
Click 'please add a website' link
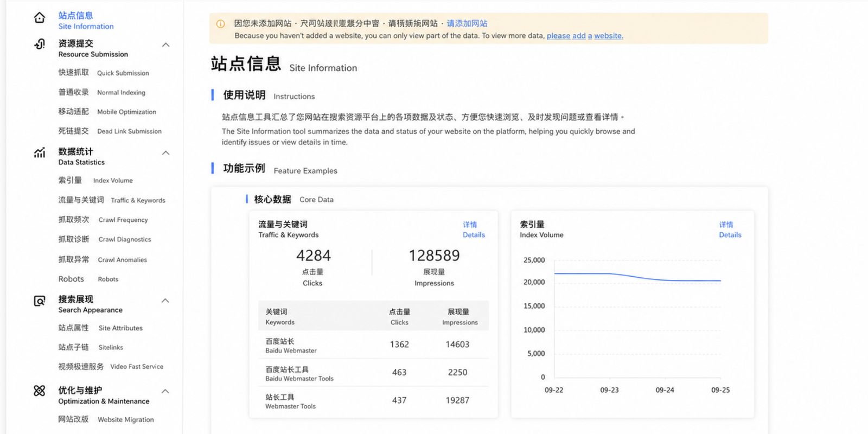click(585, 36)
